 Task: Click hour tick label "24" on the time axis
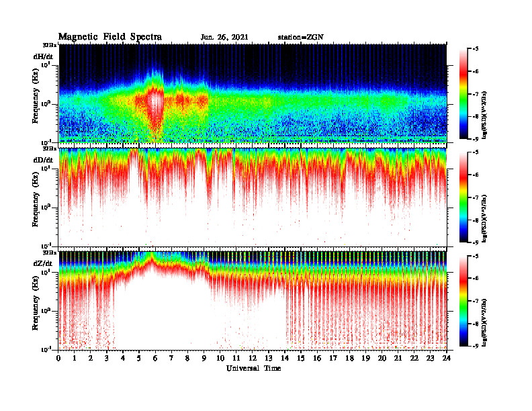447,359
